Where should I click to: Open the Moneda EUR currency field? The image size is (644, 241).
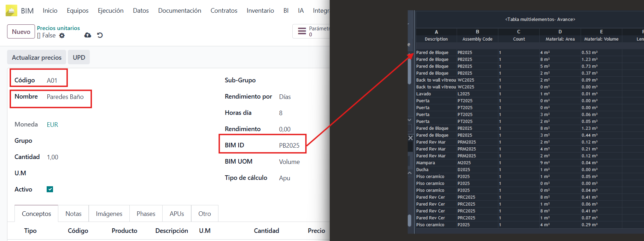tap(52, 125)
